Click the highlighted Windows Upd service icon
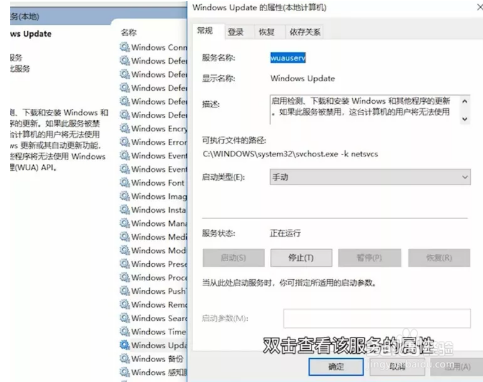The height and width of the screenshot is (382, 483). click(125, 345)
